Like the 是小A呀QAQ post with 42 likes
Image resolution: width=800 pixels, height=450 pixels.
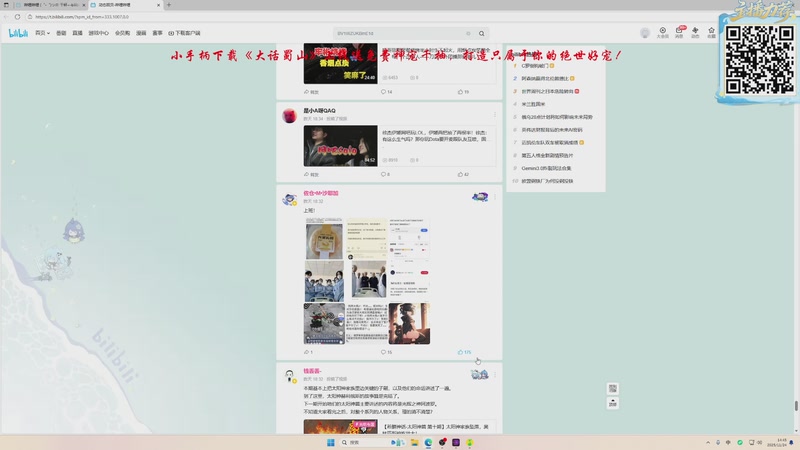point(463,174)
